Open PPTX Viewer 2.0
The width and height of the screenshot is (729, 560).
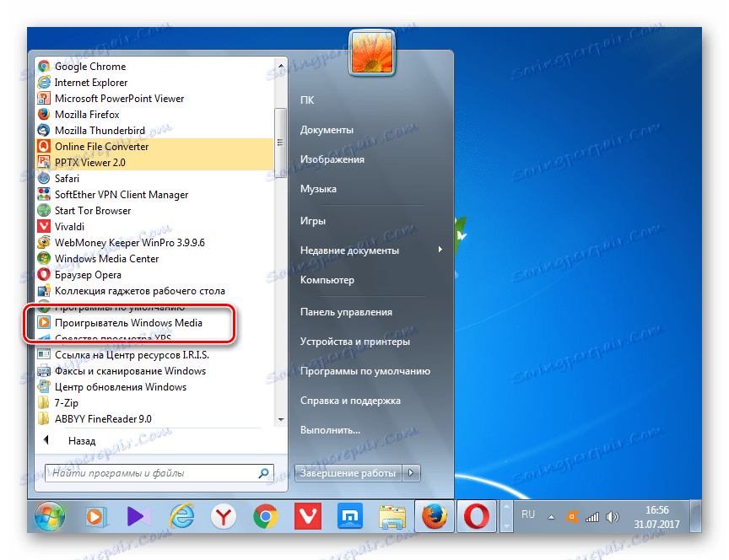pyautogui.click(x=154, y=163)
